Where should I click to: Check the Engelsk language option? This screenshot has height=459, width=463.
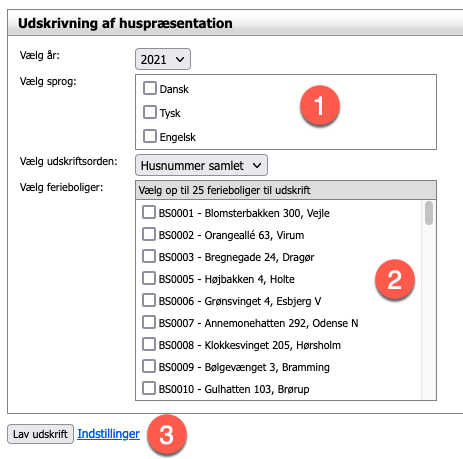[x=150, y=136]
